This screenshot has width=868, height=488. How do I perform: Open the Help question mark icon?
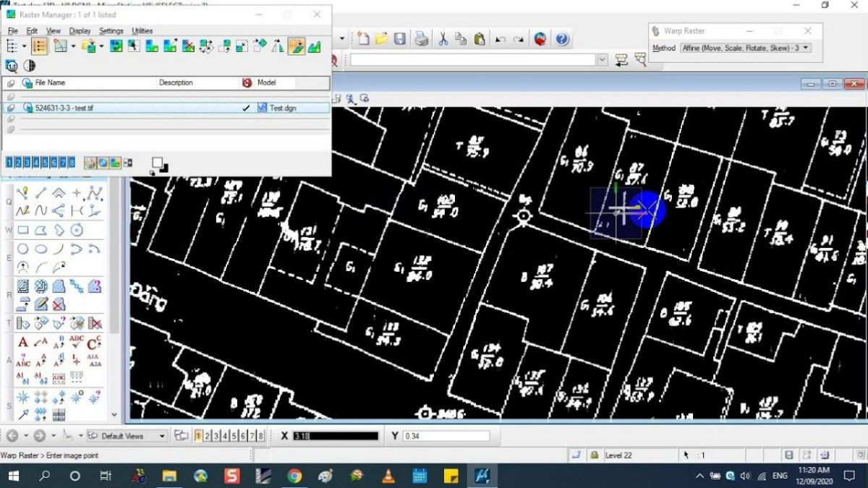[x=562, y=39]
